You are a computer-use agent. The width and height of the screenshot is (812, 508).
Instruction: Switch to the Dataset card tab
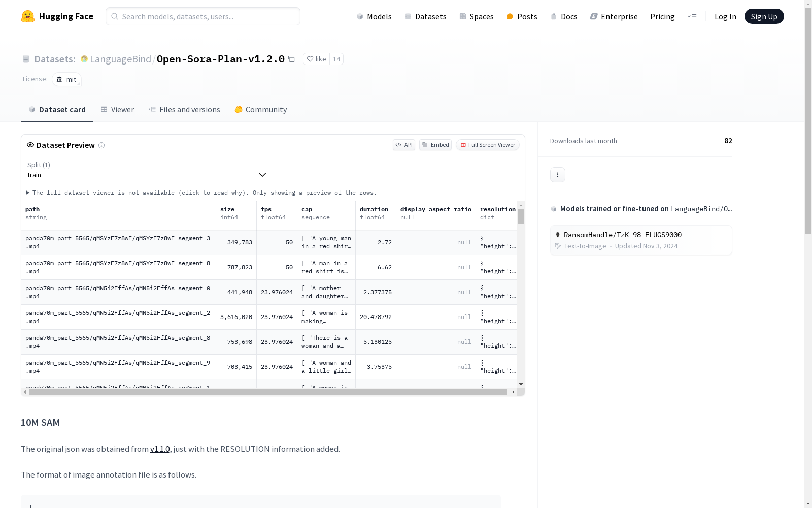[x=57, y=110]
